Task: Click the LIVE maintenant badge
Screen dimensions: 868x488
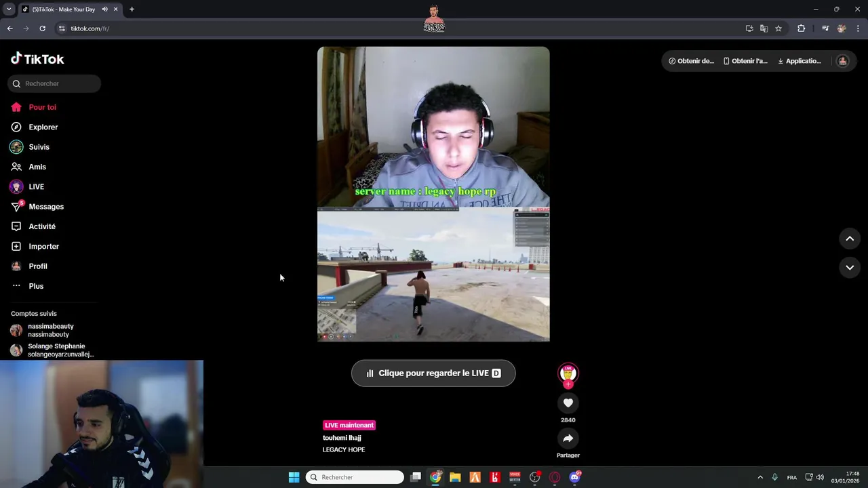Action: [x=349, y=425]
